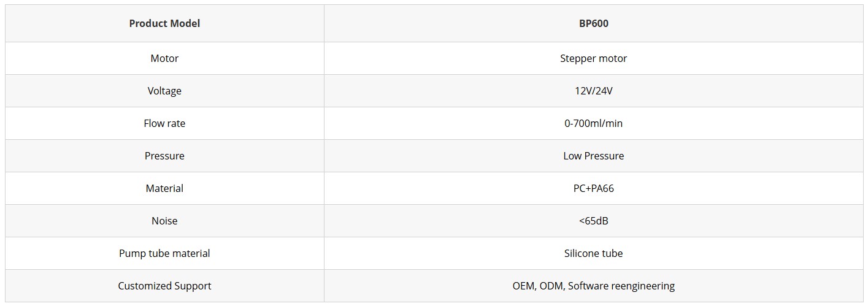Click the Pump tube material label
868x306 pixels.
pos(164,253)
